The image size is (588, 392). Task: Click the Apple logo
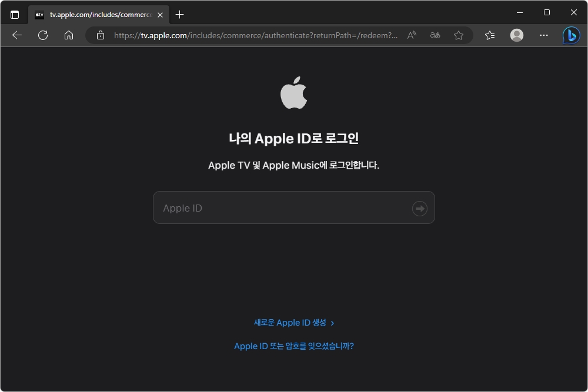tap(293, 93)
